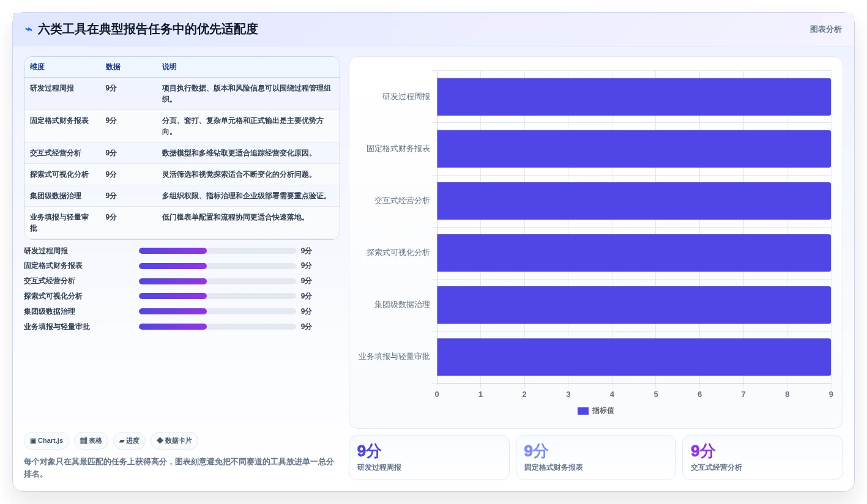The image size is (867, 504).
Task: Click the footnote text 每个对象只在其最匹配
Action: [x=179, y=468]
